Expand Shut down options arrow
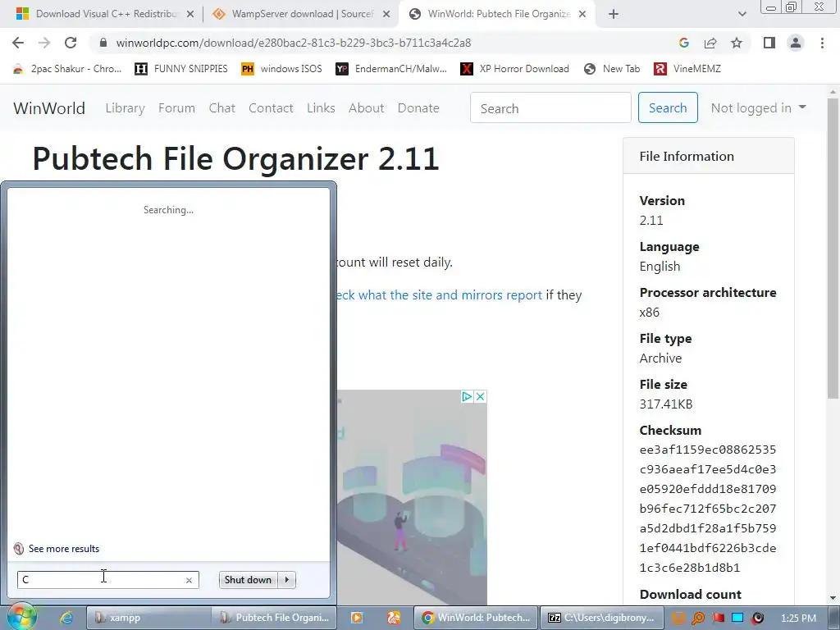 pyautogui.click(x=287, y=580)
